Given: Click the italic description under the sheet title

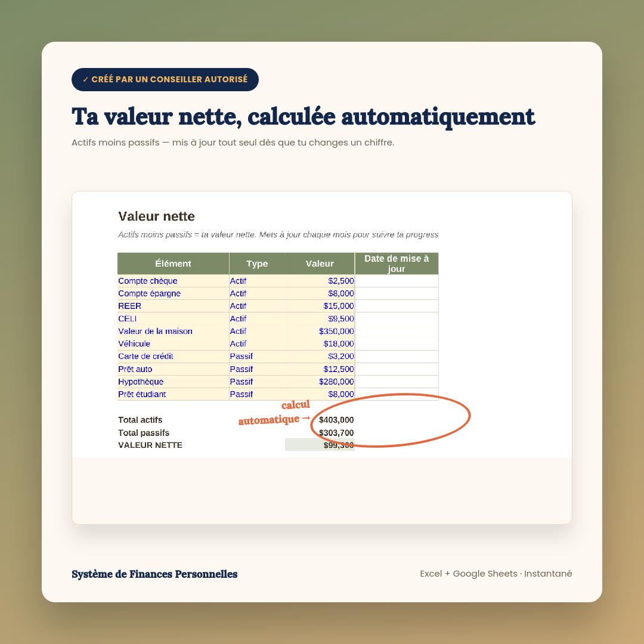Looking at the screenshot, I should click(278, 234).
